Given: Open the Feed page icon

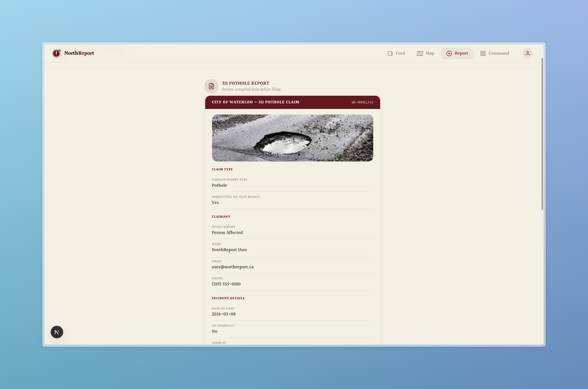Looking at the screenshot, I should click(x=390, y=53).
